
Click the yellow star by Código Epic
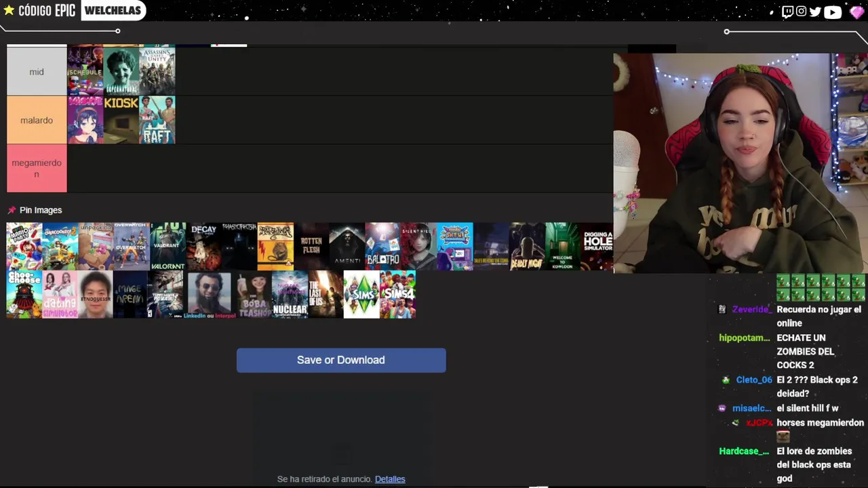[9, 10]
